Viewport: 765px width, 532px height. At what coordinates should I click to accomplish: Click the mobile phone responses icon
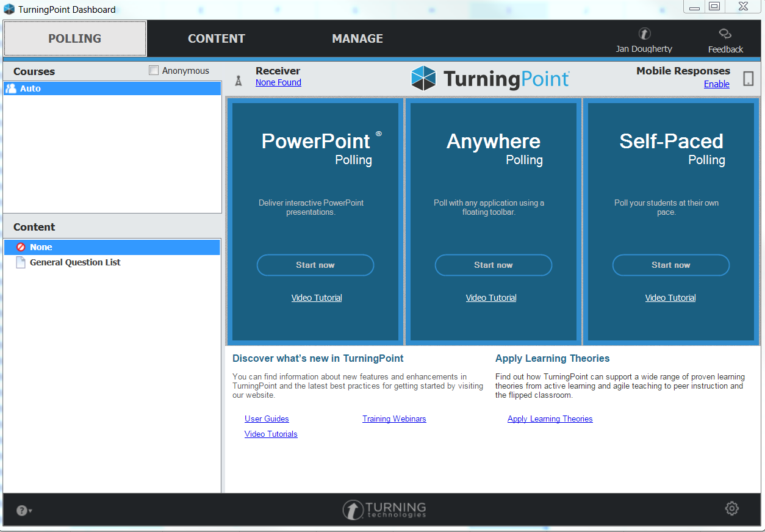pos(749,78)
